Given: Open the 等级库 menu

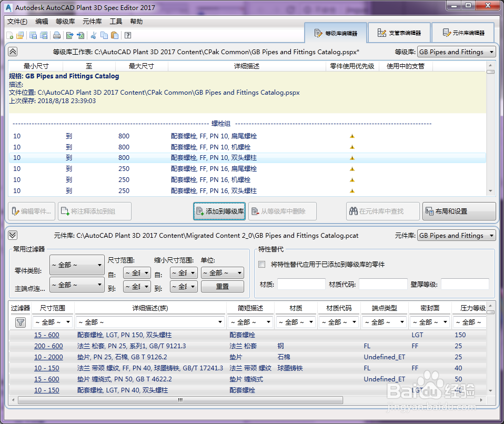Looking at the screenshot, I should point(65,22).
